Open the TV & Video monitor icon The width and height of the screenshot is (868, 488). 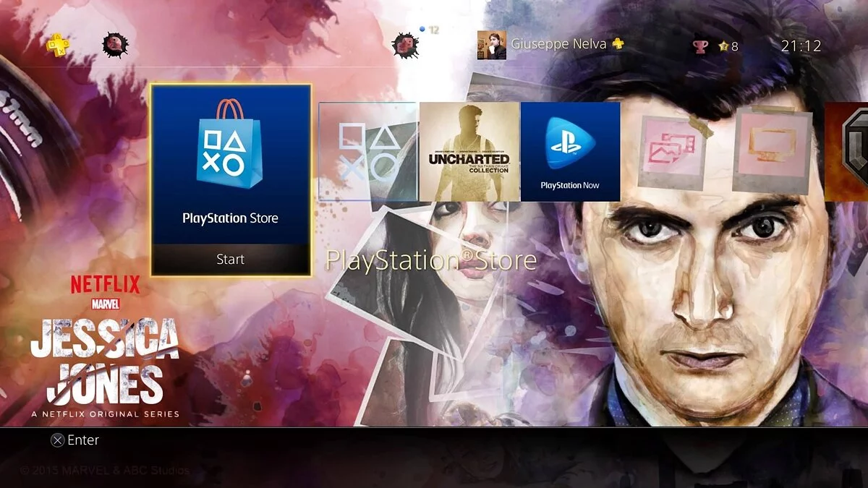[772, 150]
